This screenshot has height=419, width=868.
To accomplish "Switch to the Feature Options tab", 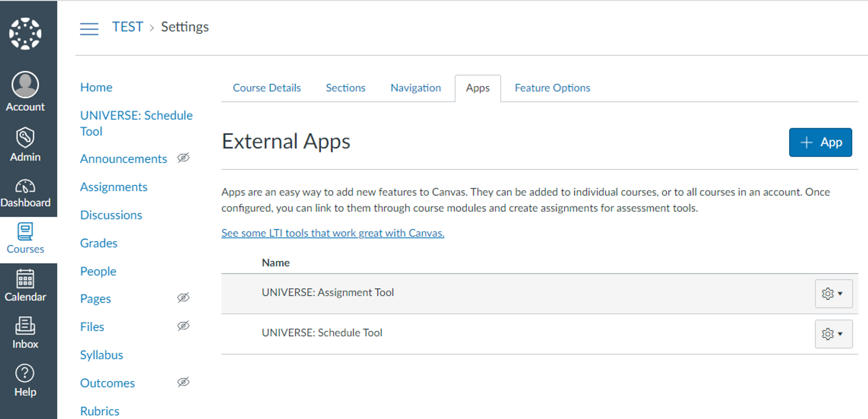I will [x=552, y=88].
